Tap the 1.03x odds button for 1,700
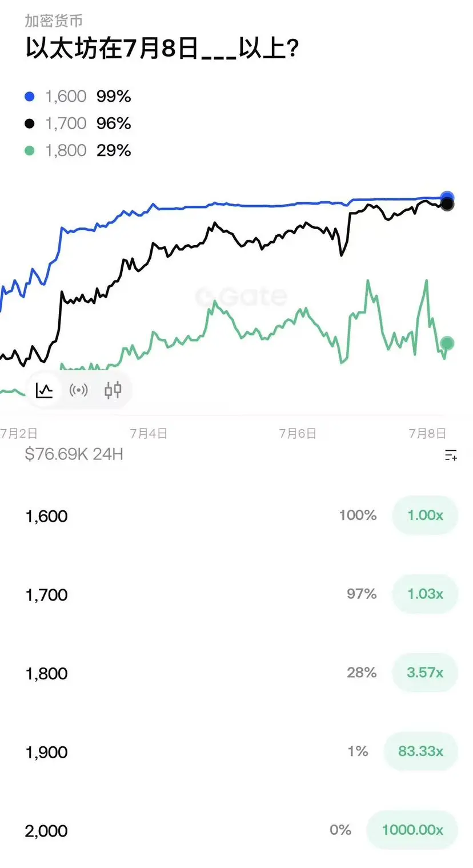Viewport: 473px width, 868px height. (425, 594)
